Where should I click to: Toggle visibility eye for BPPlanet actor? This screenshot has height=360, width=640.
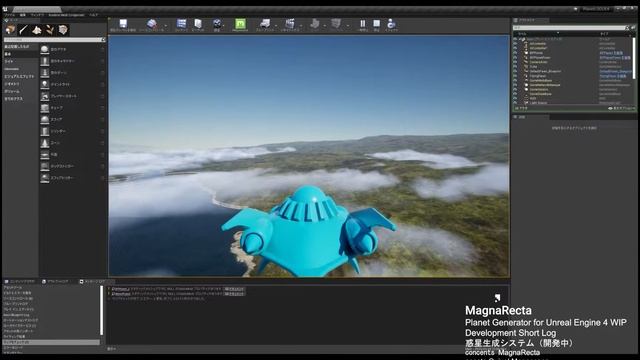pyautogui.click(x=515, y=53)
